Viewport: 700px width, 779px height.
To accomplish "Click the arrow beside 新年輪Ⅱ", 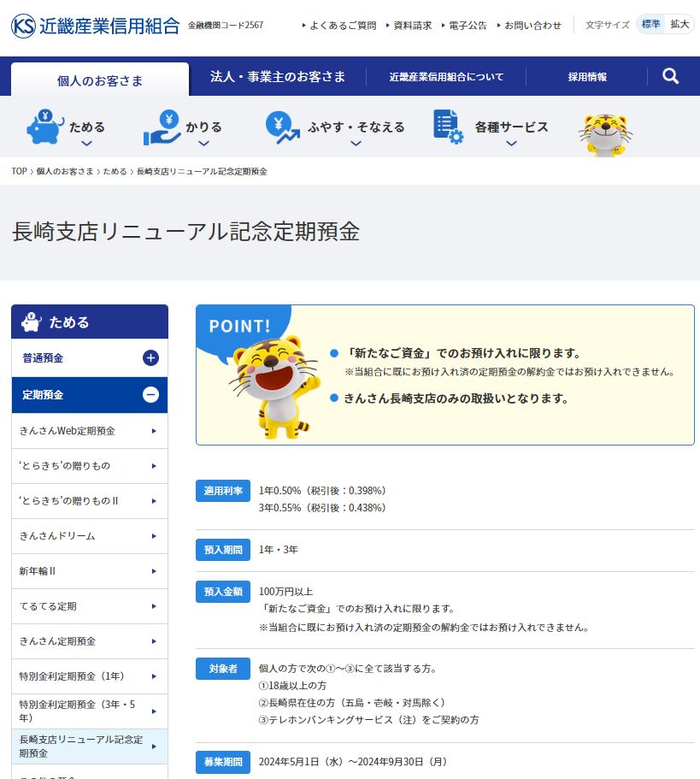I will tap(154, 571).
